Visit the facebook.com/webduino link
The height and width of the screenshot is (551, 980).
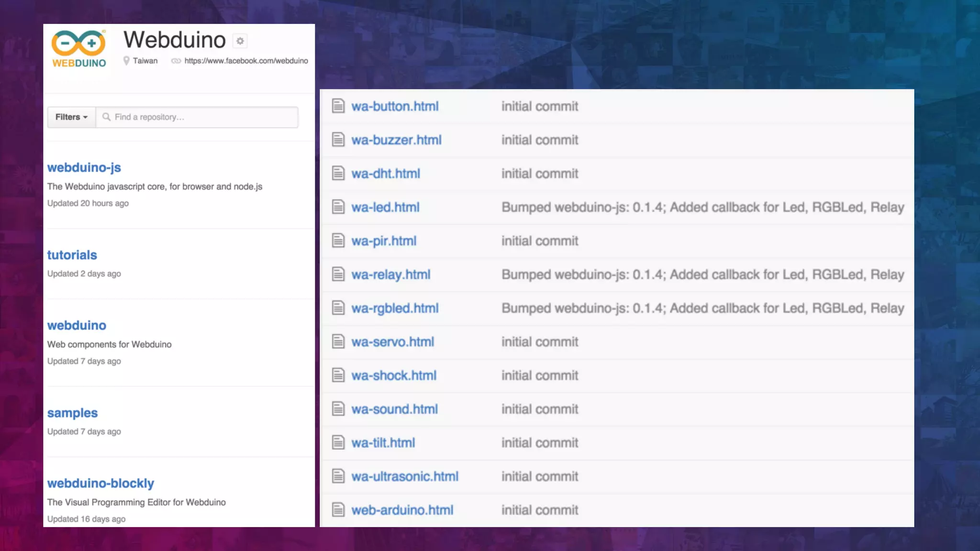coord(246,61)
